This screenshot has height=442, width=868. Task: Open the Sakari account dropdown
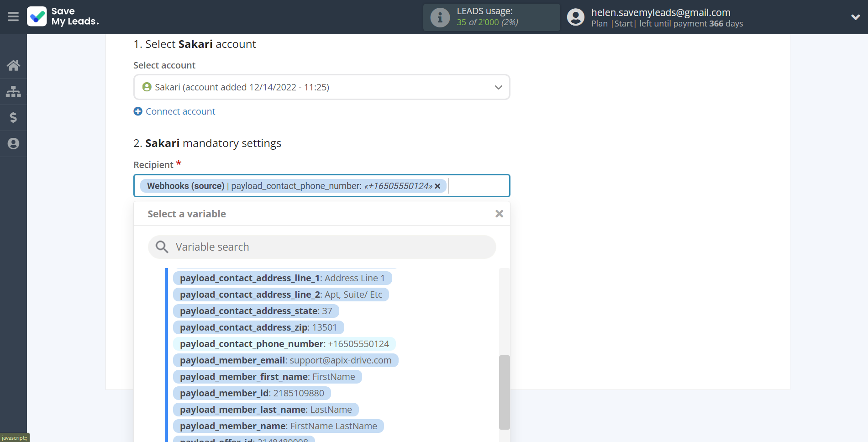pos(321,87)
